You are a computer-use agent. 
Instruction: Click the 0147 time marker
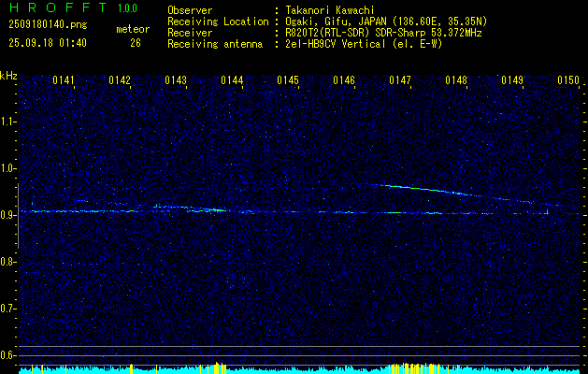click(400, 80)
